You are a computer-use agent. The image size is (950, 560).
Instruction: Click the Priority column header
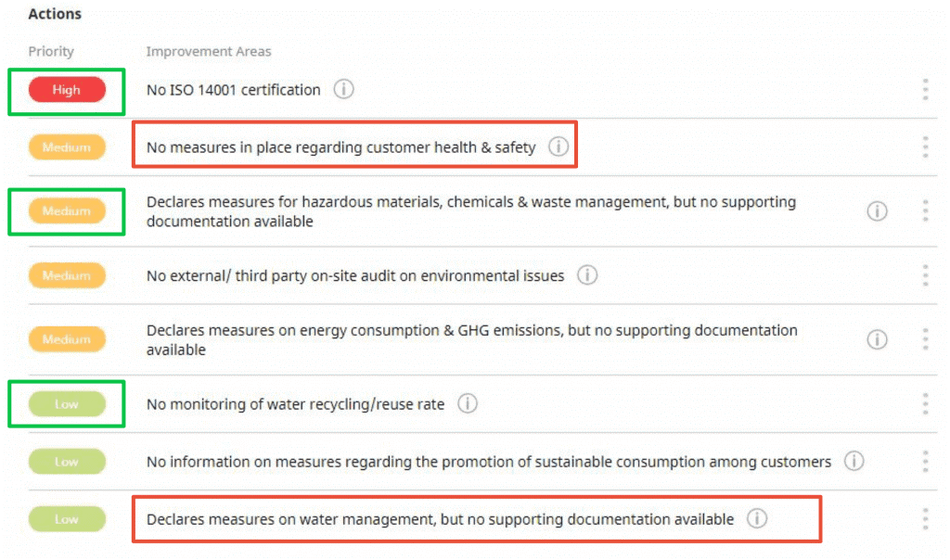coord(51,52)
